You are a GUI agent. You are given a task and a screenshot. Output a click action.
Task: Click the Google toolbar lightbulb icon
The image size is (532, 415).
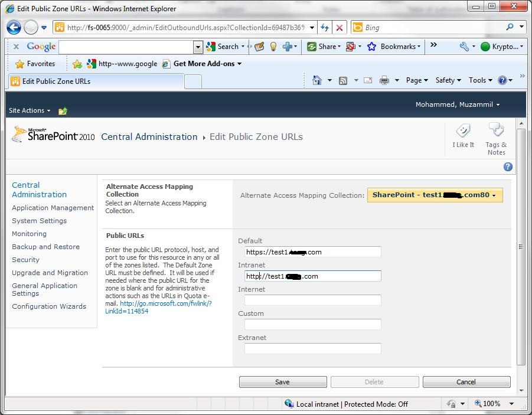point(273,47)
